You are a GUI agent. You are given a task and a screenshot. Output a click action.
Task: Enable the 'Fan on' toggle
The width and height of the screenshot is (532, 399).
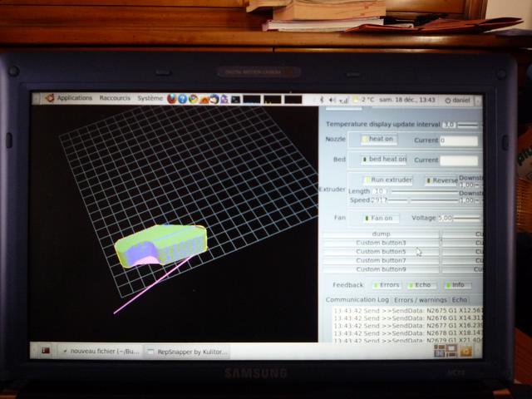point(382,218)
